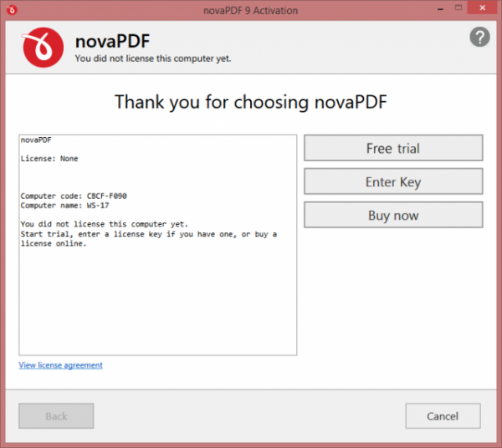
Task: Click the greyed-out Back button
Action: point(56,415)
